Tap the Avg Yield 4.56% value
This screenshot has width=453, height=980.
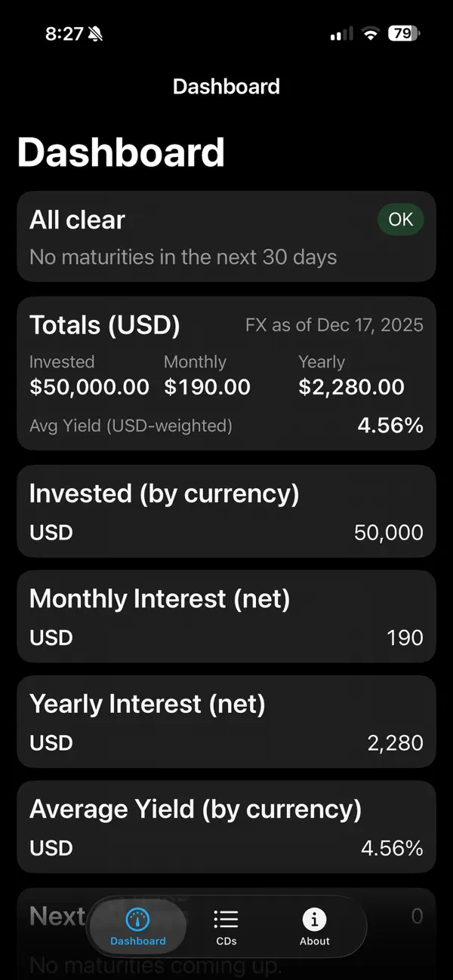coord(390,425)
